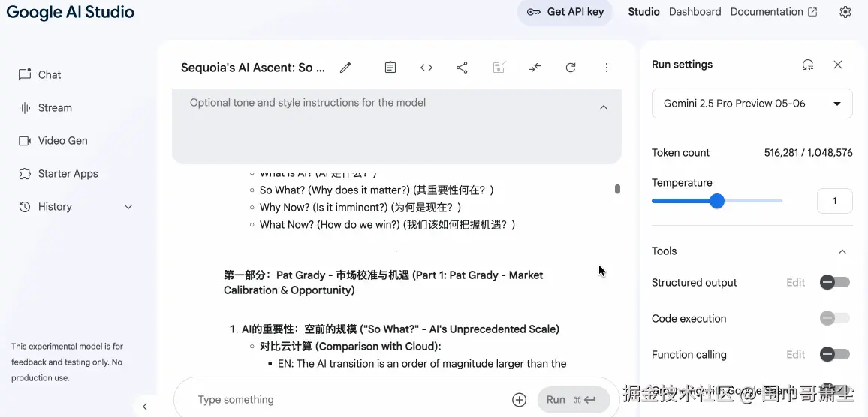The width and height of the screenshot is (868, 417).
Task: Click the line 'So What? (Why does it matter?)'
Action: tap(376, 190)
